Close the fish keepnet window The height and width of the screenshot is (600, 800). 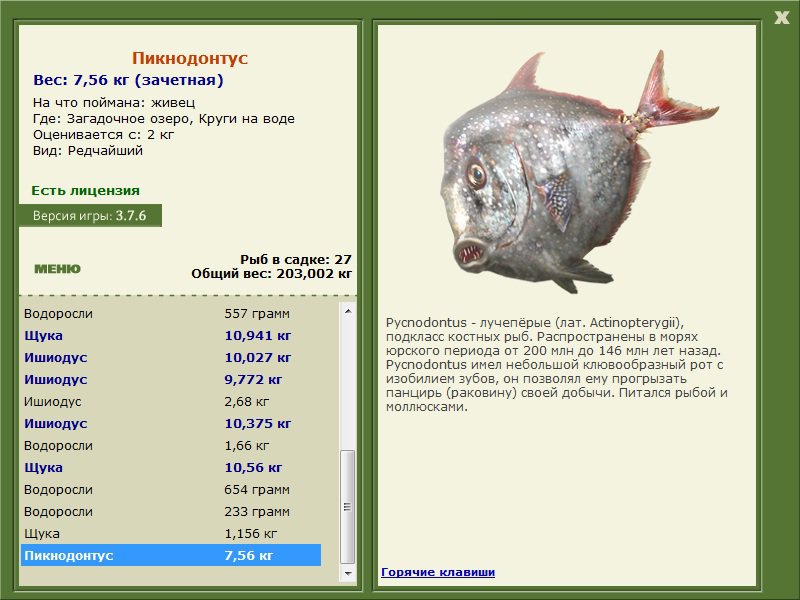coord(781,18)
